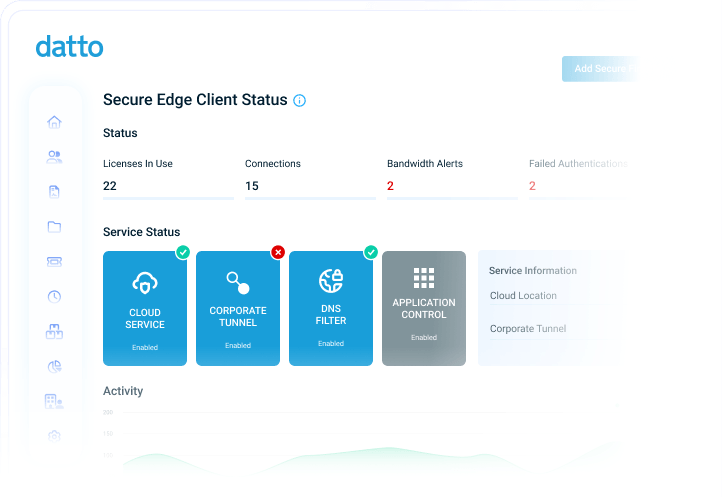Click the grid icon on Application Control

tap(424, 278)
